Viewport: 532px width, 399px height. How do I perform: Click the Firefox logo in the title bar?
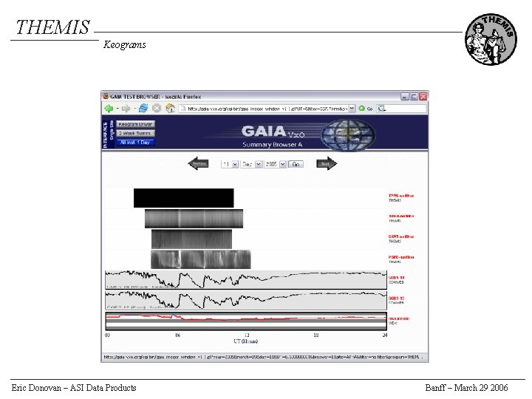(106, 96)
